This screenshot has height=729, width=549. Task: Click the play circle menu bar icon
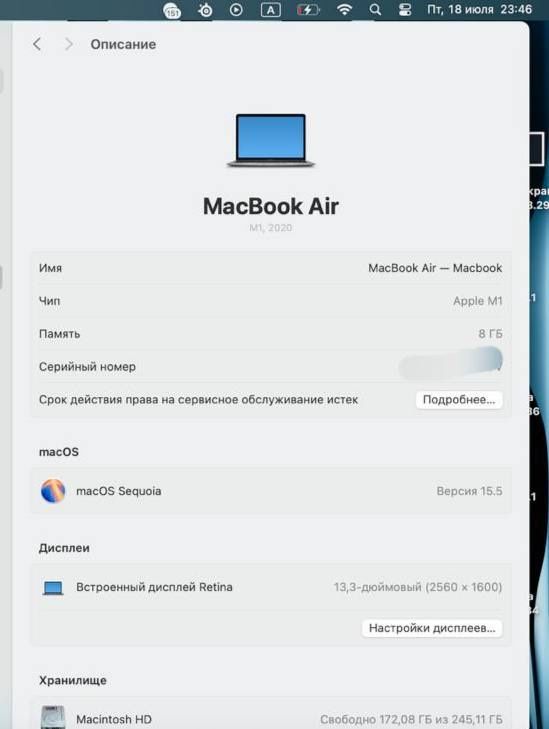pos(236,9)
